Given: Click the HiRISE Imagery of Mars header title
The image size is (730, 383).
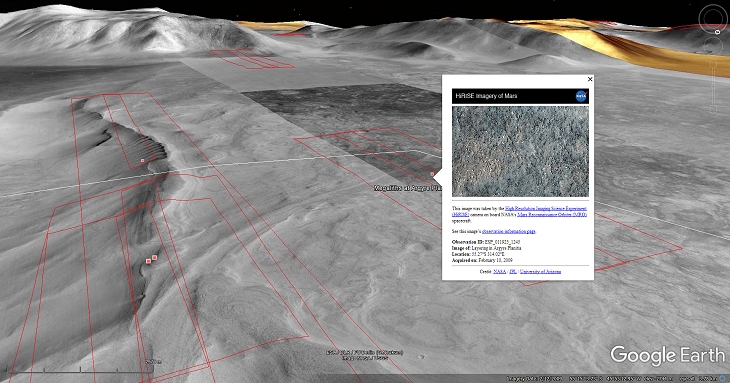Looking at the screenshot, I should 486,96.
